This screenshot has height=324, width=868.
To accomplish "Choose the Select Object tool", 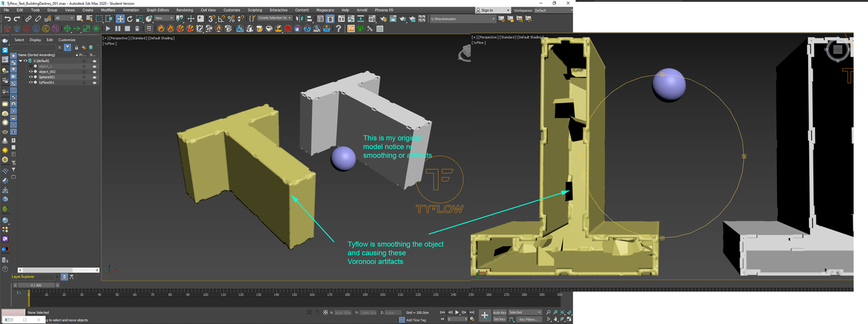I will pyautogui.click(x=80, y=19).
